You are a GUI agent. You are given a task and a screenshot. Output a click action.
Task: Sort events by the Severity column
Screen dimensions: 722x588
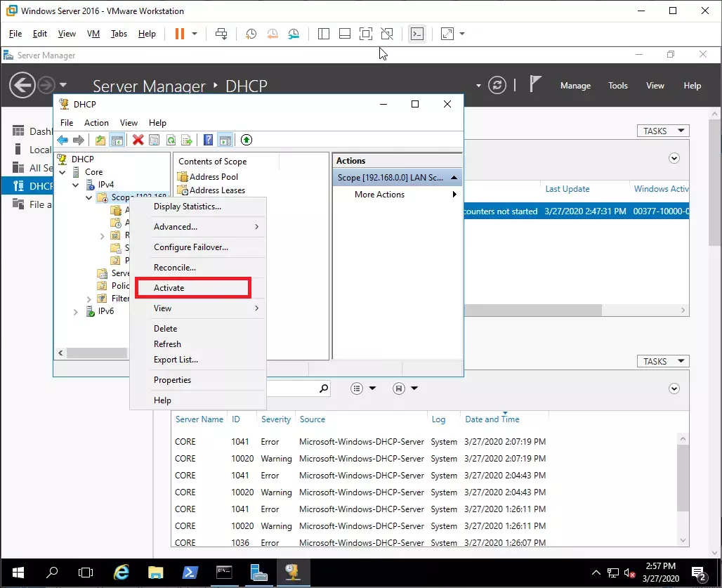276,419
